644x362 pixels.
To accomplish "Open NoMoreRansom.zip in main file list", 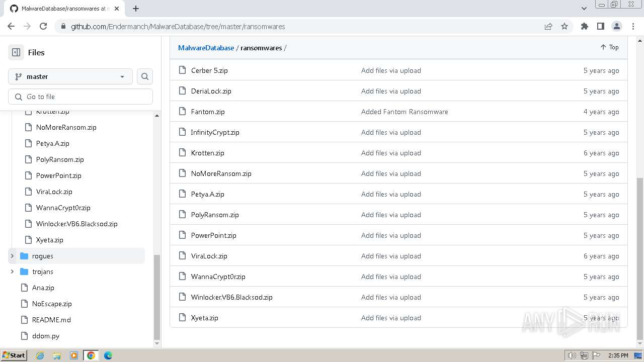I will point(221,173).
